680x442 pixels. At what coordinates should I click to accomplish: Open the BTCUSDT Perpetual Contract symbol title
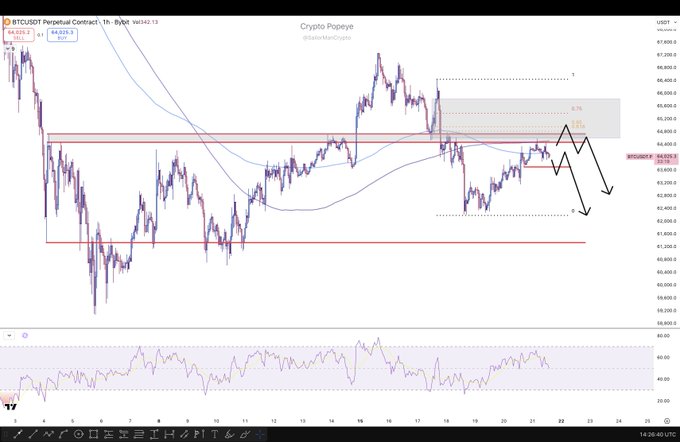click(x=71, y=22)
